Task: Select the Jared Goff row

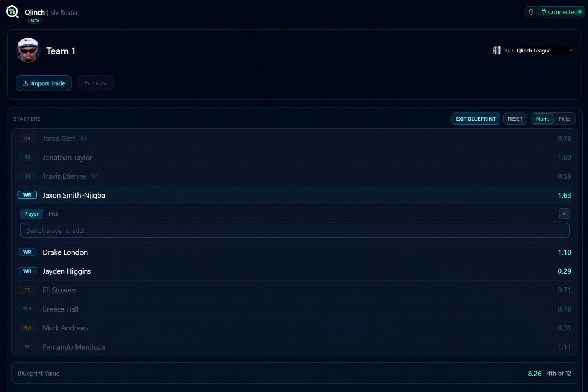Action: (x=295, y=138)
